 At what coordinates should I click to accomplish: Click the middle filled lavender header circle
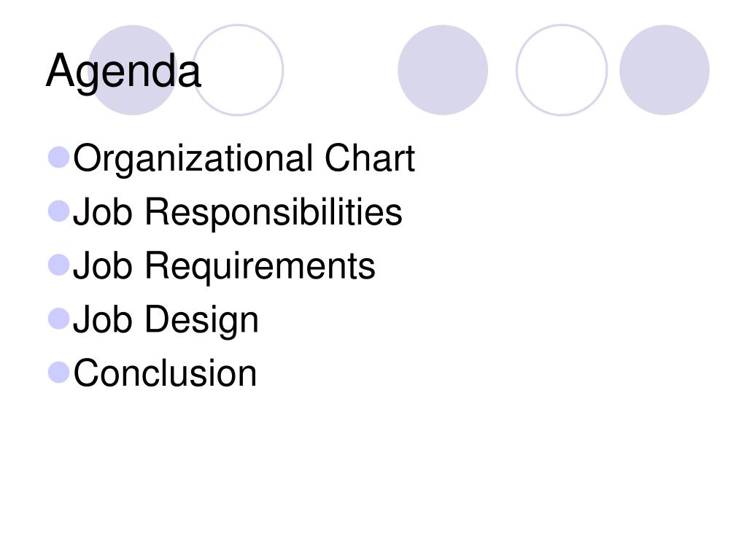pos(443,70)
